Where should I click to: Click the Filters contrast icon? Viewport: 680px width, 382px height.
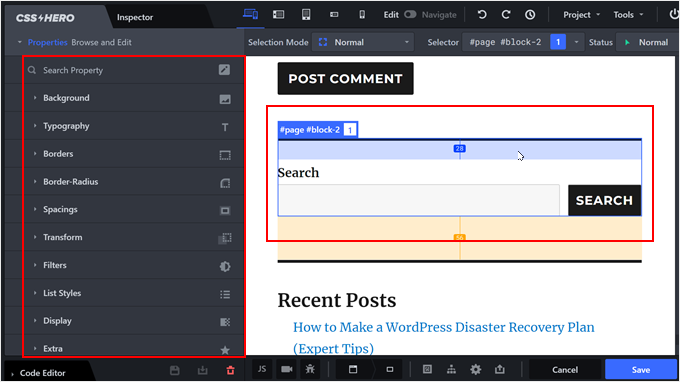225,267
